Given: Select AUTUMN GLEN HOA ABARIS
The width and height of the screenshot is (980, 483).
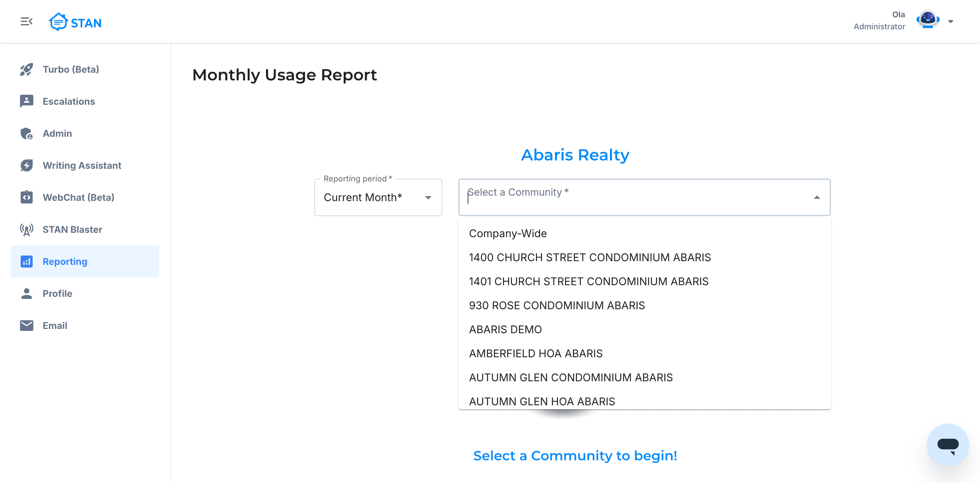Looking at the screenshot, I should tap(644, 400).
